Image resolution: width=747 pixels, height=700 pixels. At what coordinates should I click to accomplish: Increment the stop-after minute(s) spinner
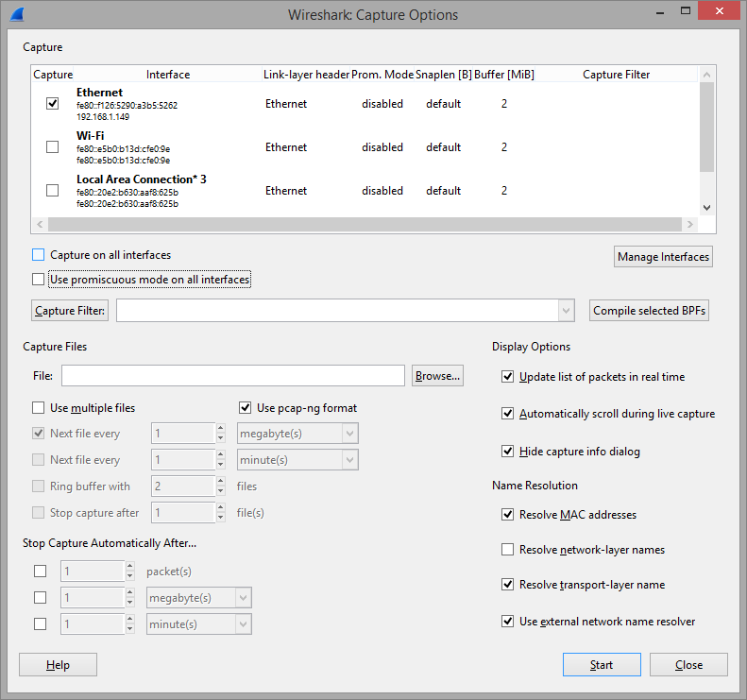(130, 619)
